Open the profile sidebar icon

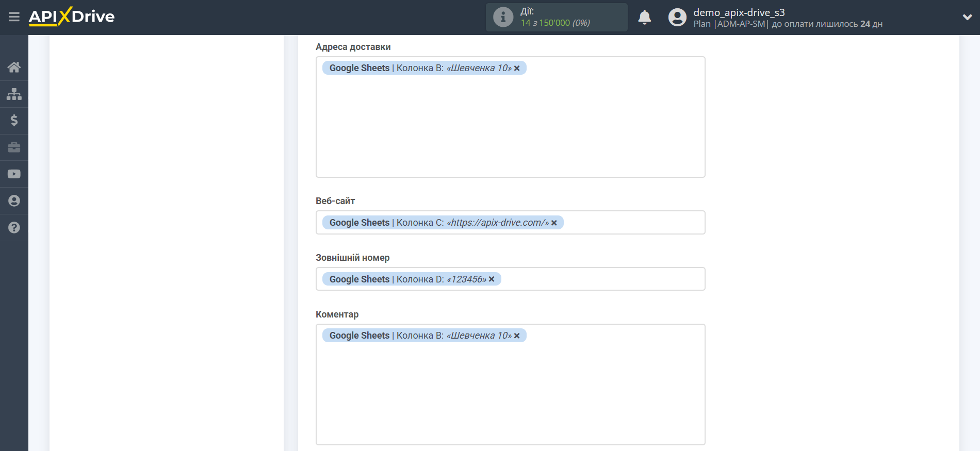[x=14, y=201]
